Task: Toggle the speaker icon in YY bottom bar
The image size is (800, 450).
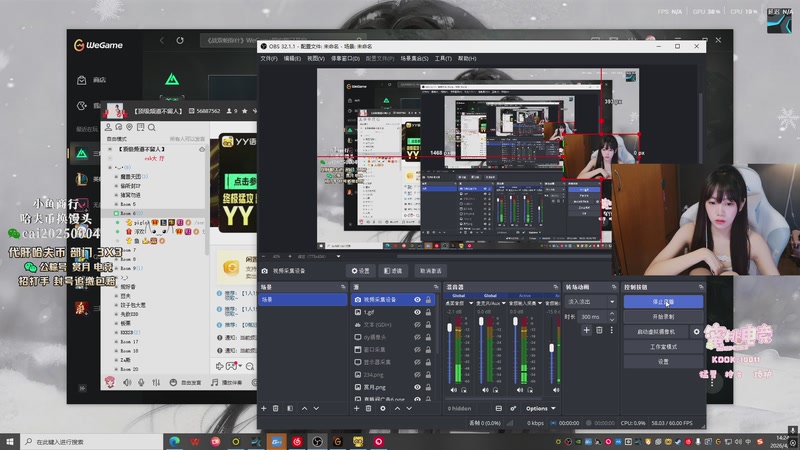Action: [x=127, y=382]
